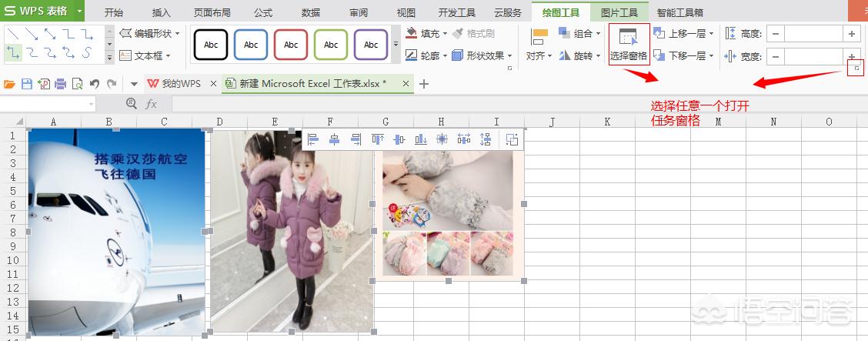Decrease height with the minus button
The image size is (868, 341).
coord(775,35)
